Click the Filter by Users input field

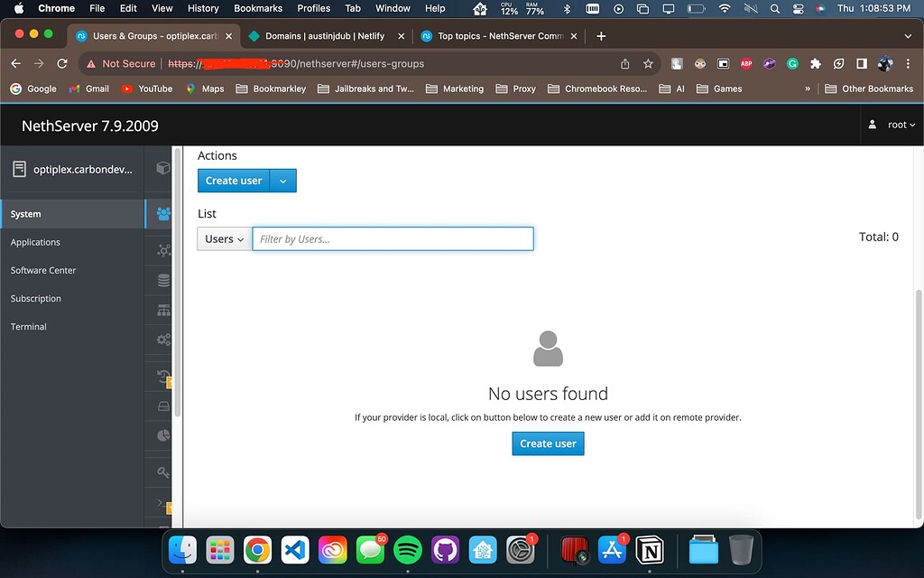(x=393, y=238)
